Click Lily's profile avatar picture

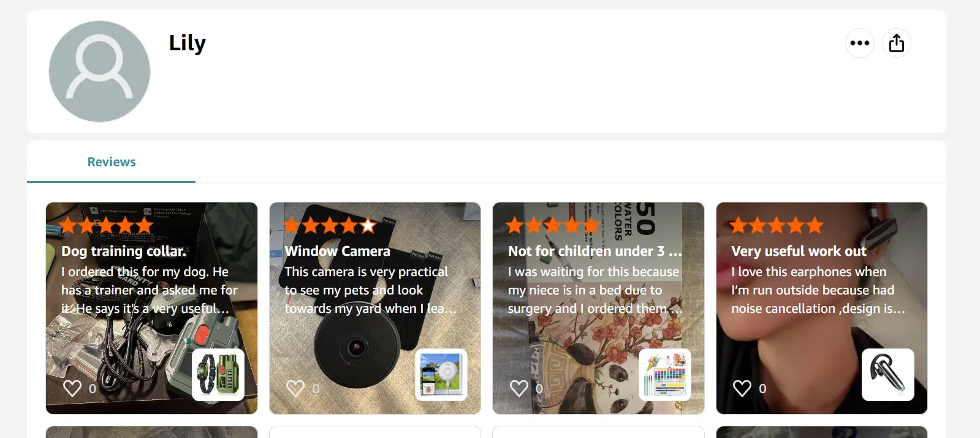click(x=99, y=71)
